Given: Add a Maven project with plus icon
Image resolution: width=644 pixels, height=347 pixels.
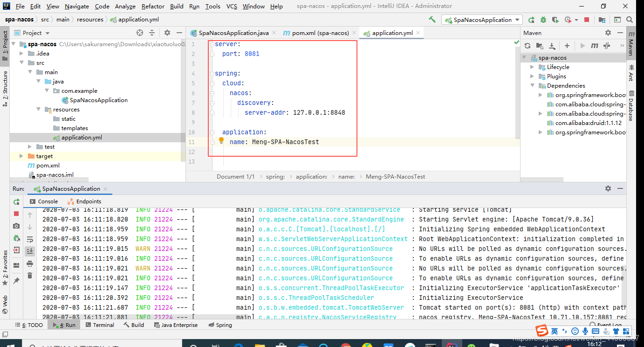Looking at the screenshot, I should point(567,46).
